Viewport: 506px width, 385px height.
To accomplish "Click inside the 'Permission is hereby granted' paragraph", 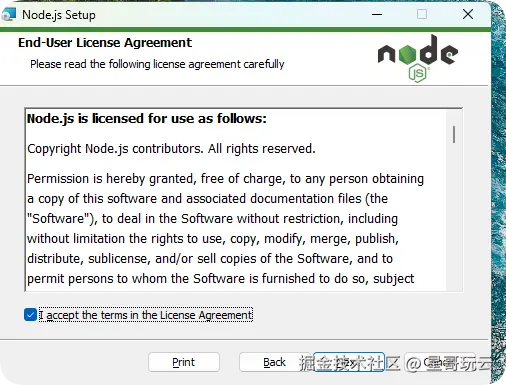I will [x=225, y=228].
